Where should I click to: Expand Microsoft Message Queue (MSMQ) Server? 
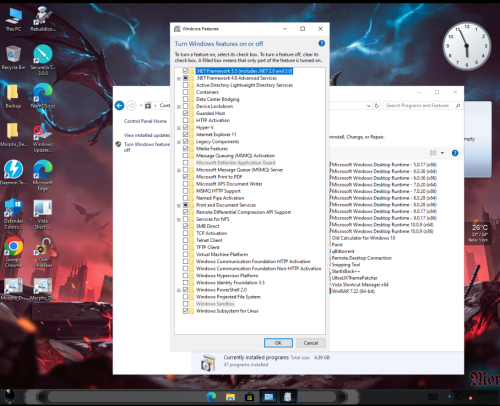pos(179,170)
